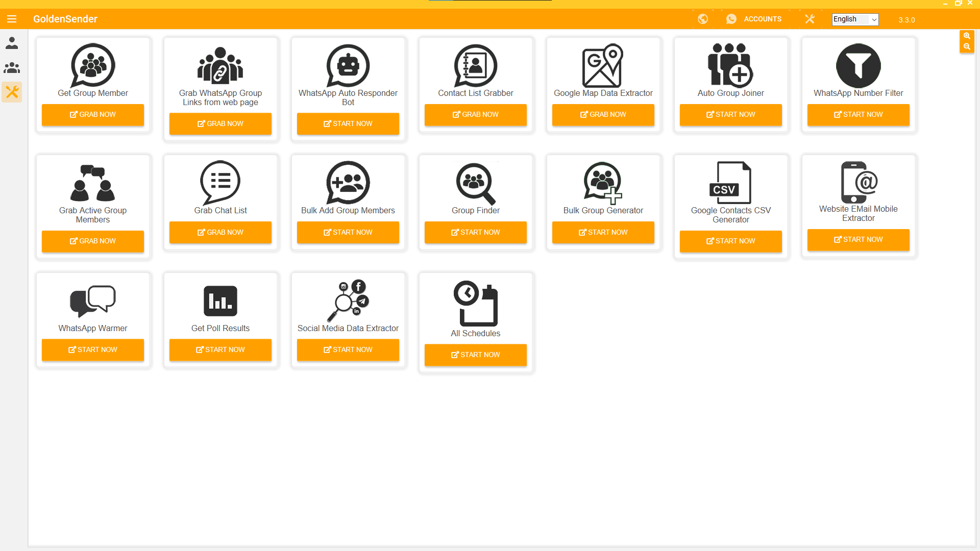Click START NOW under All Schedules
The height and width of the screenshot is (551, 980).
pos(475,355)
